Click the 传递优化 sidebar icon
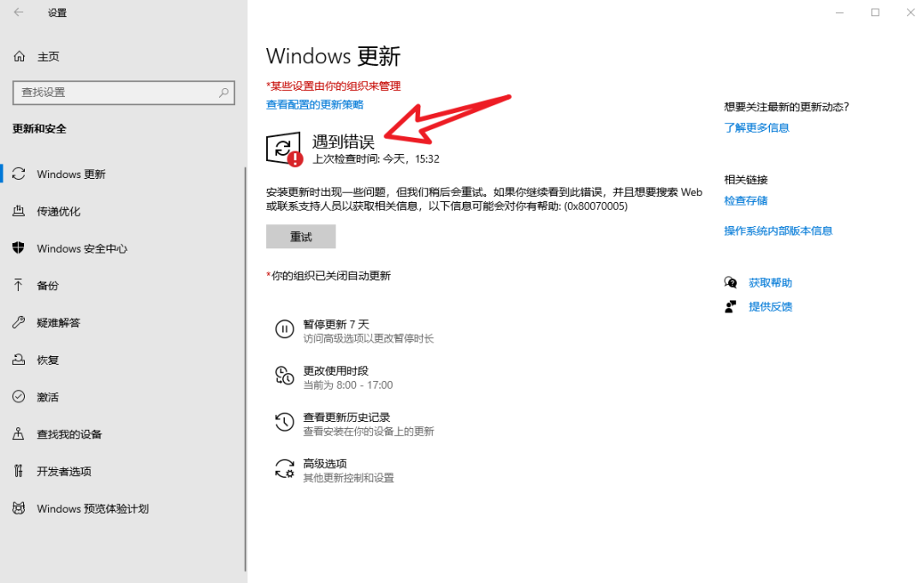 pyautogui.click(x=19, y=211)
